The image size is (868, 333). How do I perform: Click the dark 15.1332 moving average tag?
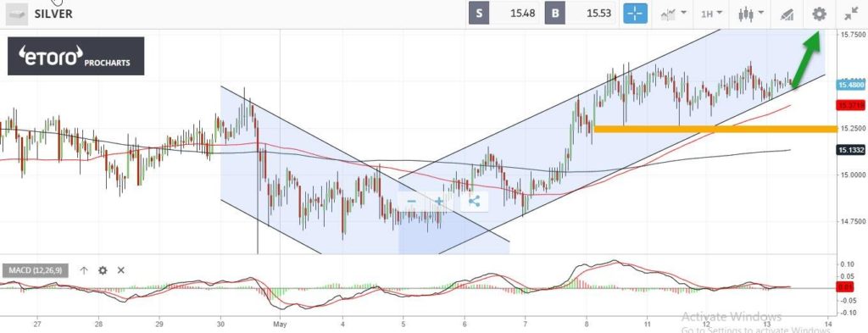851,149
